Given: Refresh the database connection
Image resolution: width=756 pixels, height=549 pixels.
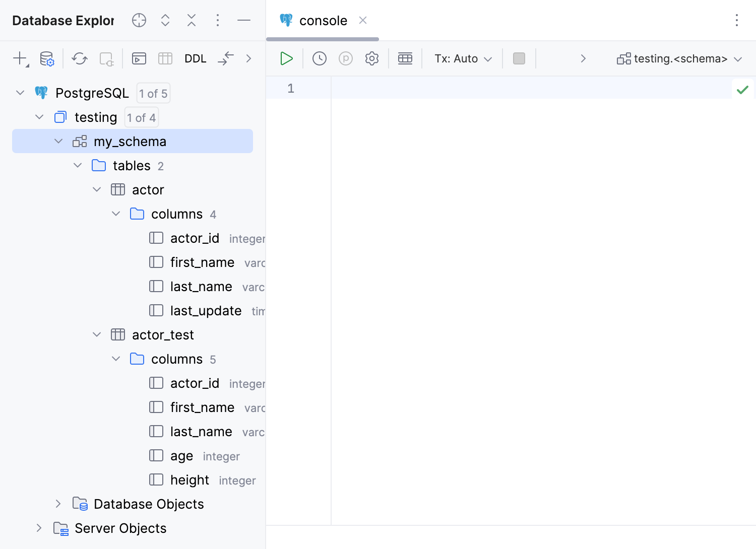Looking at the screenshot, I should (x=79, y=58).
